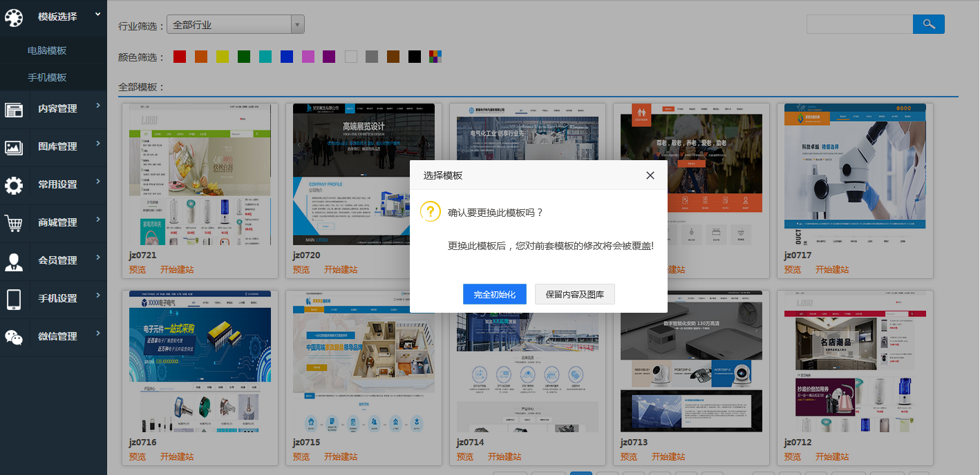The height and width of the screenshot is (475, 980).
Task: Filter templates by the gray color swatch
Action: 372,57
